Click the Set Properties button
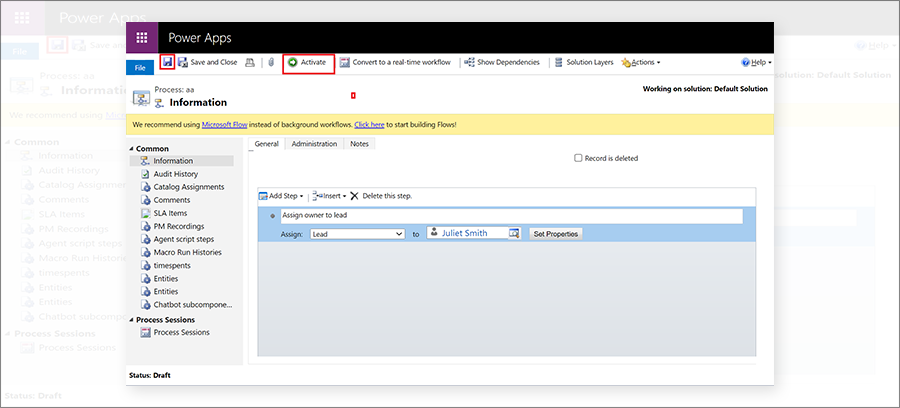This screenshot has height=408, width=900. [555, 233]
